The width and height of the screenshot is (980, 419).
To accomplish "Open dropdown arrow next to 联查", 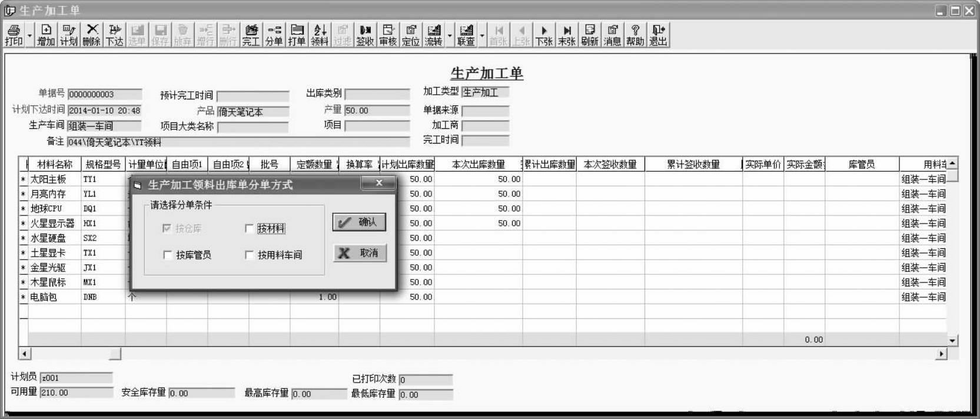I will [x=482, y=35].
